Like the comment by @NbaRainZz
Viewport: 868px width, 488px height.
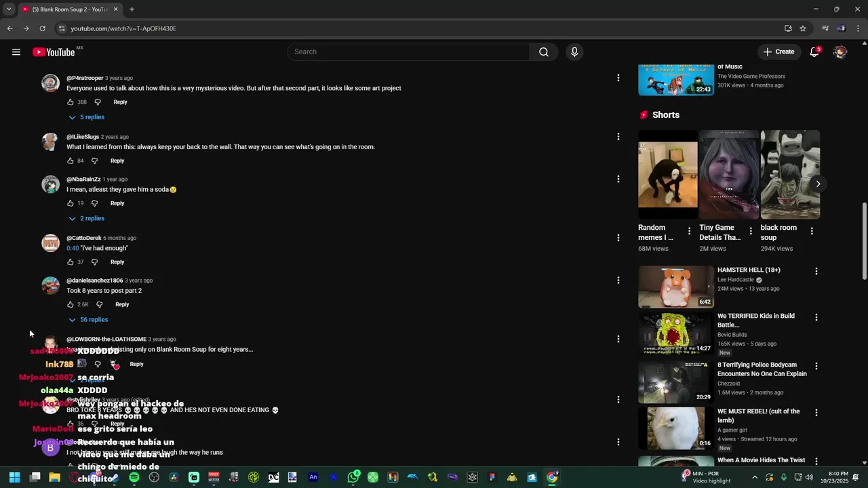tap(70, 203)
